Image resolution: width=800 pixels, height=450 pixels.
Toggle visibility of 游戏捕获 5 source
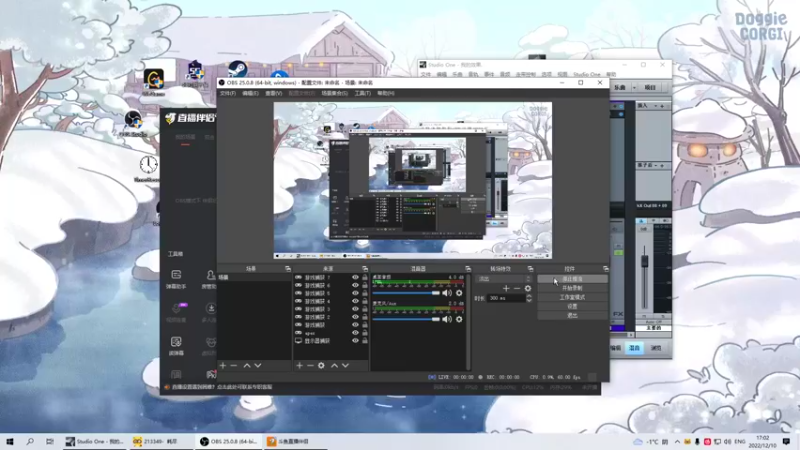355,293
